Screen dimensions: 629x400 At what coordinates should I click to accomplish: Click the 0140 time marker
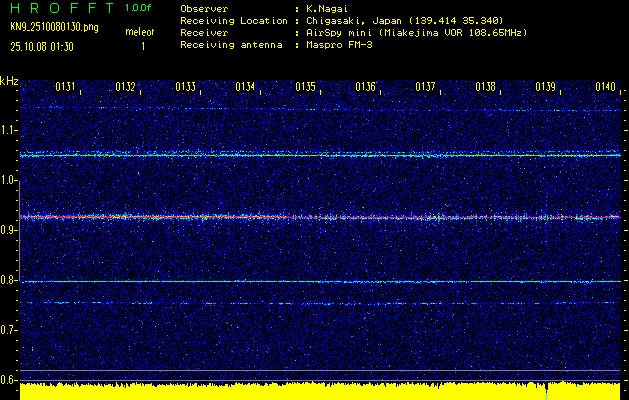(x=605, y=88)
